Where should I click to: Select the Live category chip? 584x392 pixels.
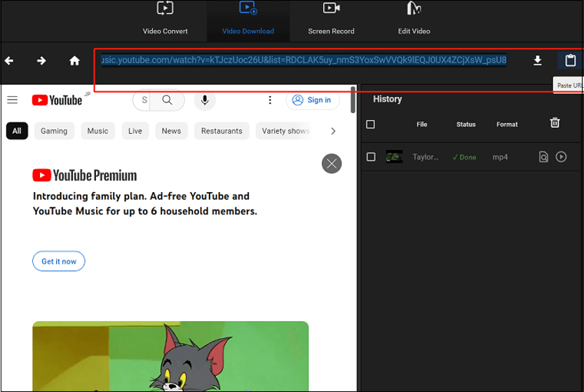pyautogui.click(x=135, y=131)
